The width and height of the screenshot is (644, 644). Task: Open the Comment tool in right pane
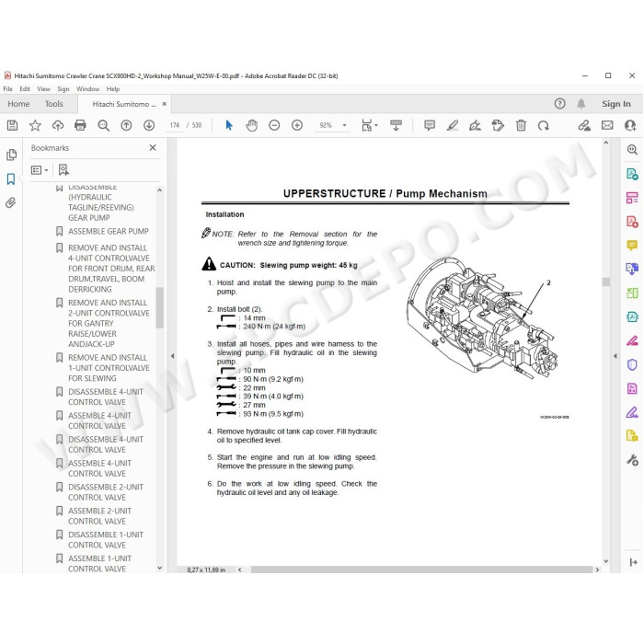632,246
